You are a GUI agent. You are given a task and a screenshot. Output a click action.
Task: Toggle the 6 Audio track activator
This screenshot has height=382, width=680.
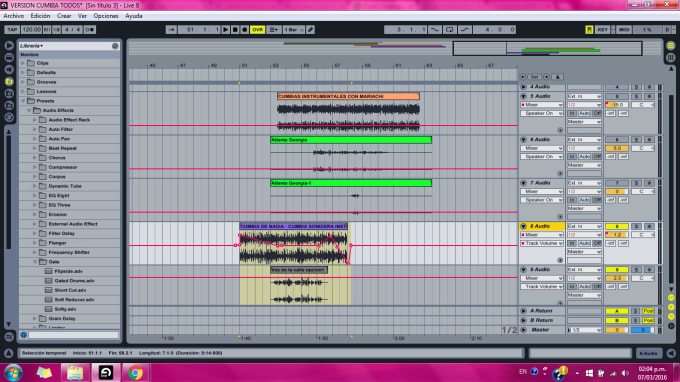[617, 140]
